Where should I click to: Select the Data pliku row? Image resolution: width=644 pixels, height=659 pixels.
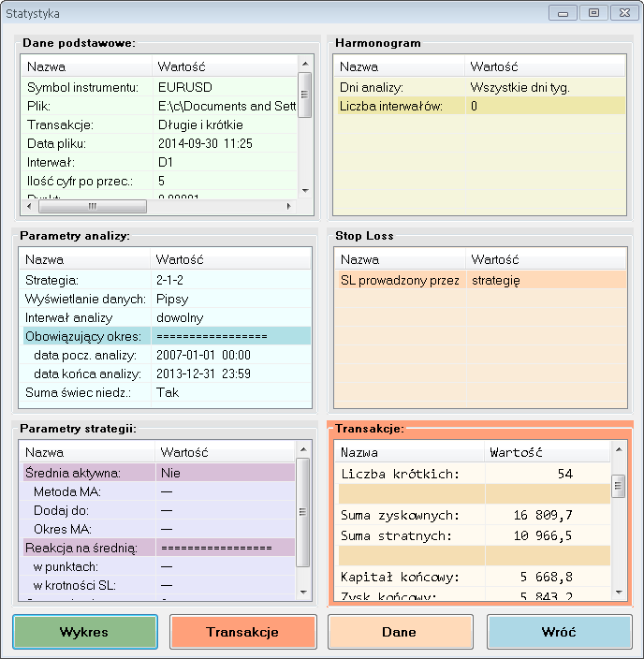click(x=160, y=143)
